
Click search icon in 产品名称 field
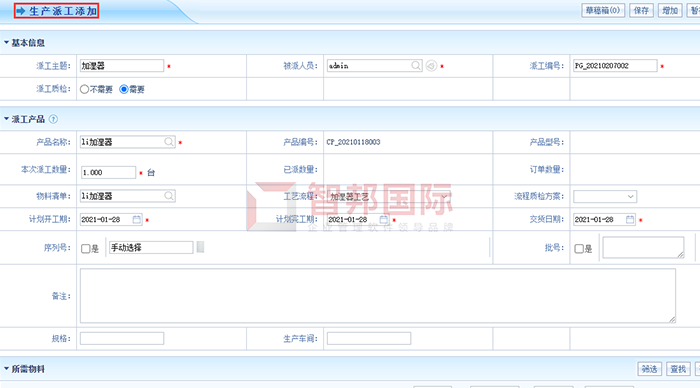pyautogui.click(x=169, y=142)
